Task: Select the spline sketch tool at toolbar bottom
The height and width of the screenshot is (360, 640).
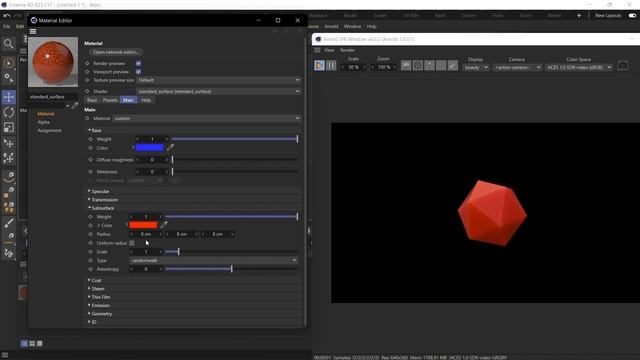Action: 9,253
